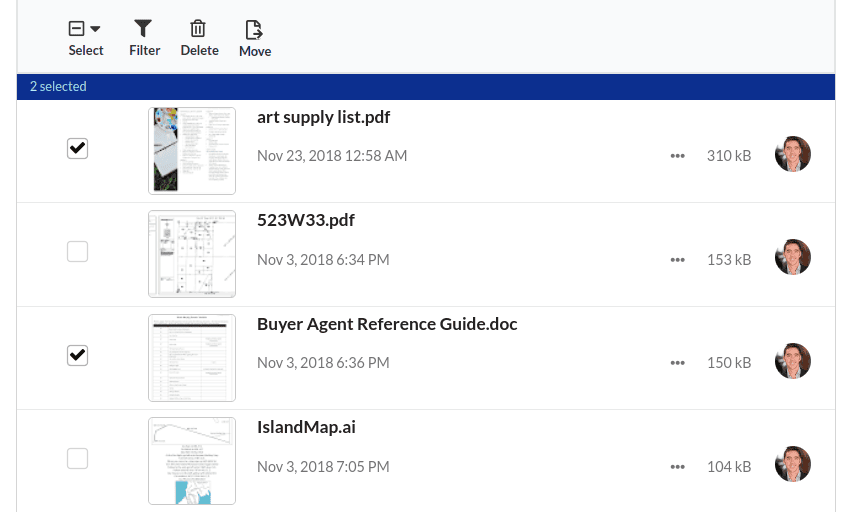Uncheck Buyer Agent Reference Guide.doc checkbox
852x512 pixels.
[77, 355]
